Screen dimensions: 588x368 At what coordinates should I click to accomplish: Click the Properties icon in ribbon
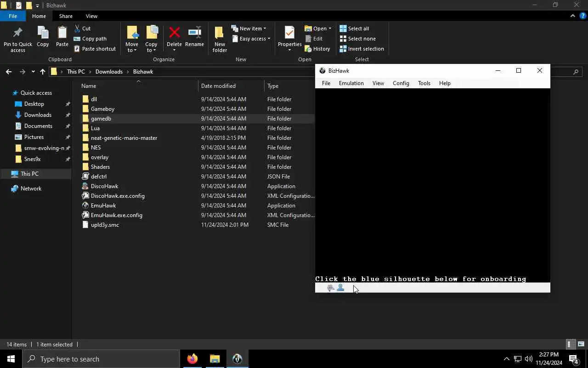(x=289, y=33)
